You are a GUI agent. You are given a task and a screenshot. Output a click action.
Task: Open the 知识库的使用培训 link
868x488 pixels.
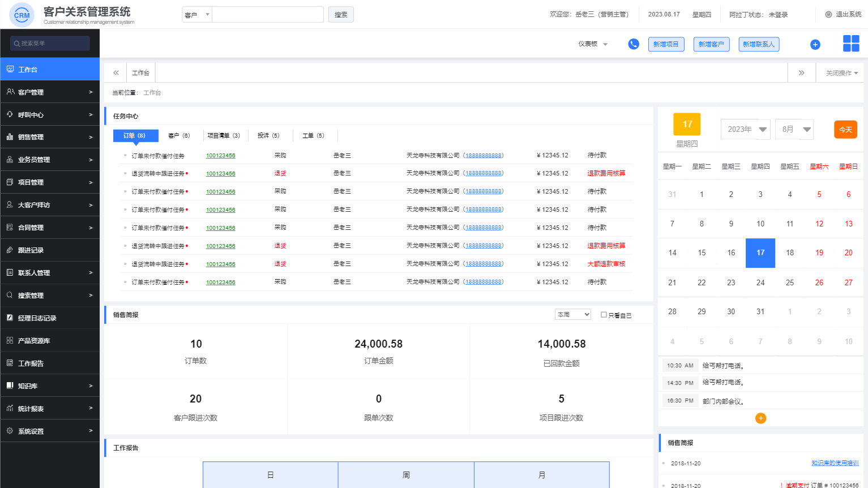pos(835,463)
